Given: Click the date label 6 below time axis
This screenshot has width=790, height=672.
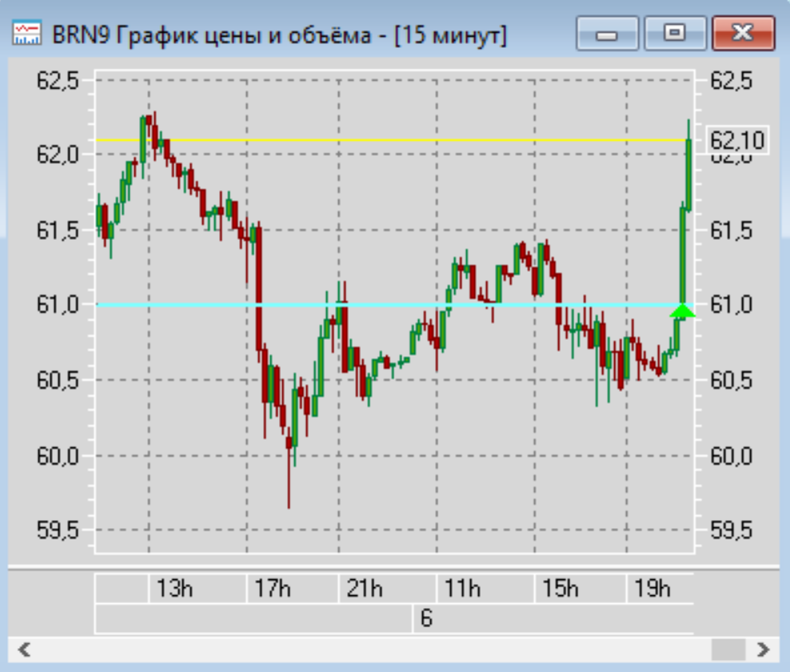Looking at the screenshot, I should (x=426, y=619).
